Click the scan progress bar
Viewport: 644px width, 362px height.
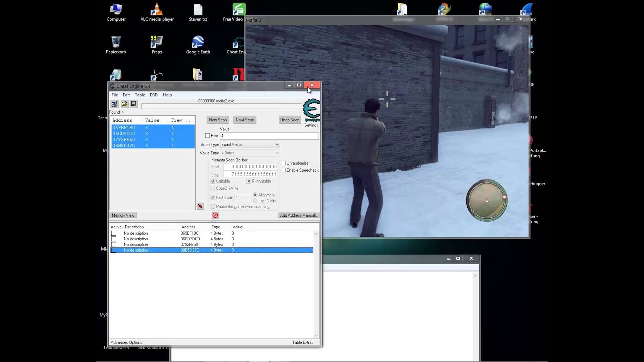pos(221,106)
